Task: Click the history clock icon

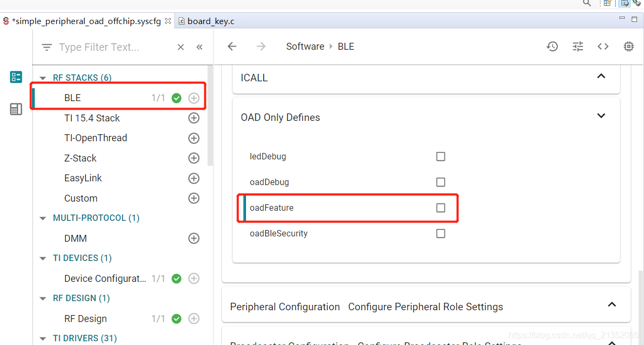Action: [552, 47]
